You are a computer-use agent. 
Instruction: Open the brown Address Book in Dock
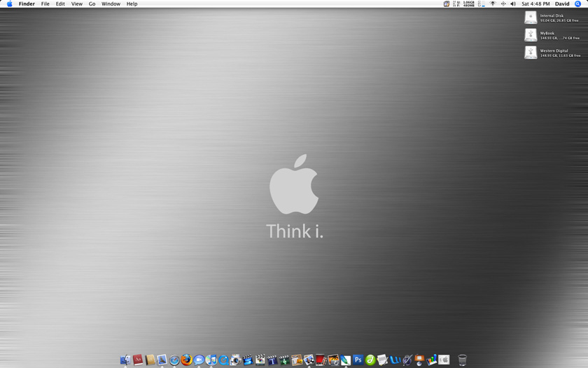pyautogui.click(x=150, y=360)
